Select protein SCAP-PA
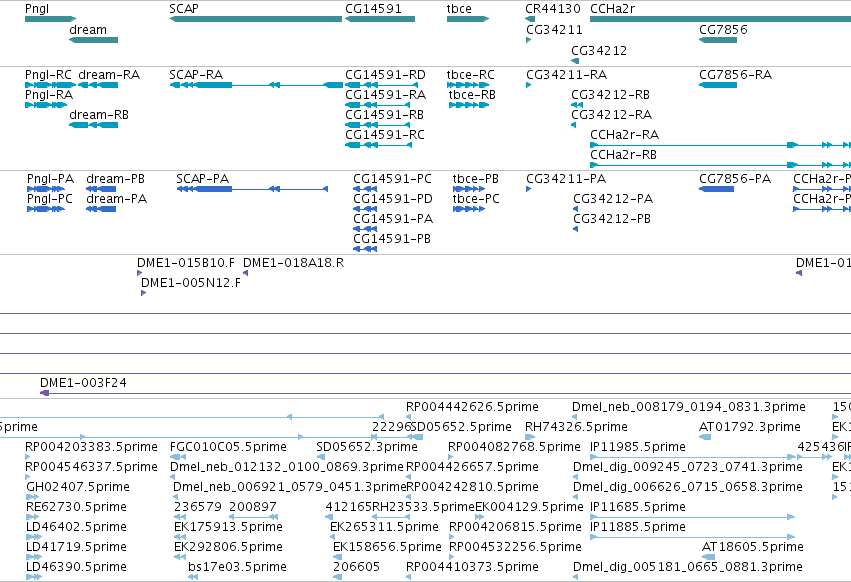The image size is (851, 582). click(x=202, y=179)
